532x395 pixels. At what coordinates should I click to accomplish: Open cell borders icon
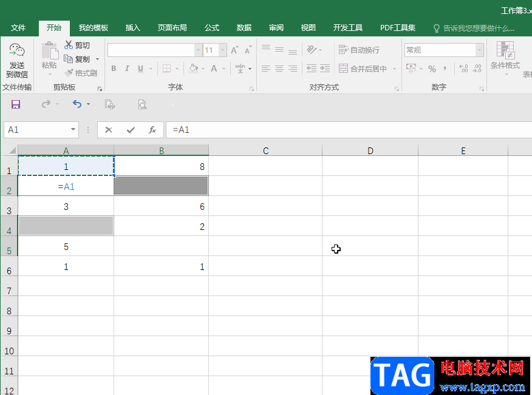coord(166,69)
